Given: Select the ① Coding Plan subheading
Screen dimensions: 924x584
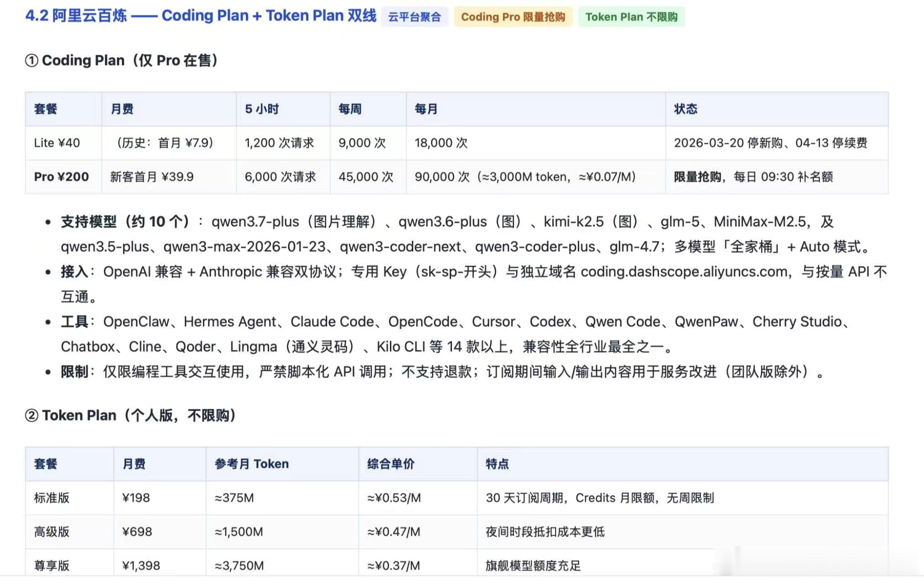Looking at the screenshot, I should (x=121, y=60).
